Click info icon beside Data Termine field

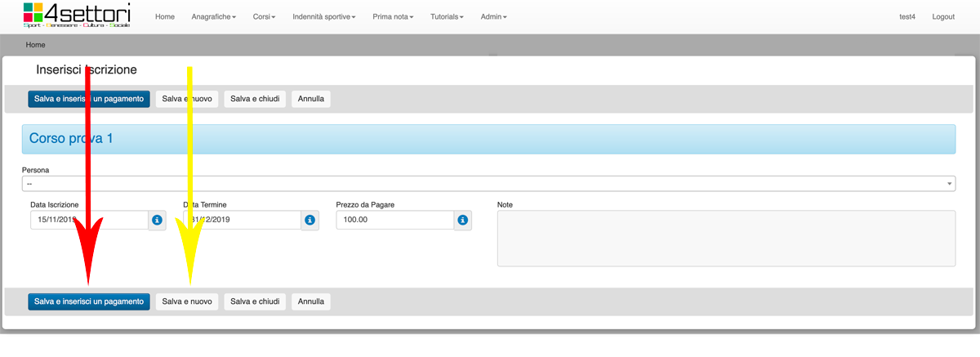(310, 220)
